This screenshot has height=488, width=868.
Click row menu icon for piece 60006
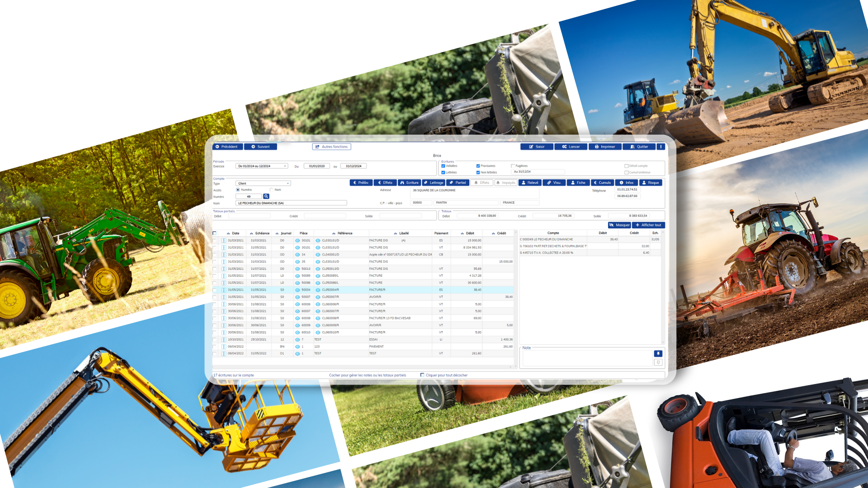click(224, 304)
